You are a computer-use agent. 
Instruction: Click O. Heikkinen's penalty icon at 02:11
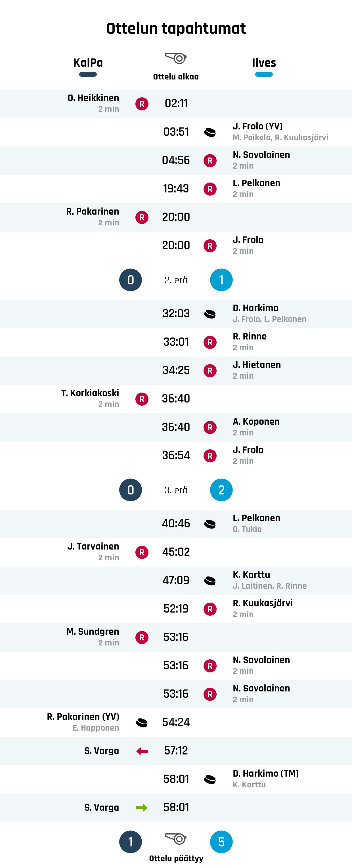(x=142, y=104)
